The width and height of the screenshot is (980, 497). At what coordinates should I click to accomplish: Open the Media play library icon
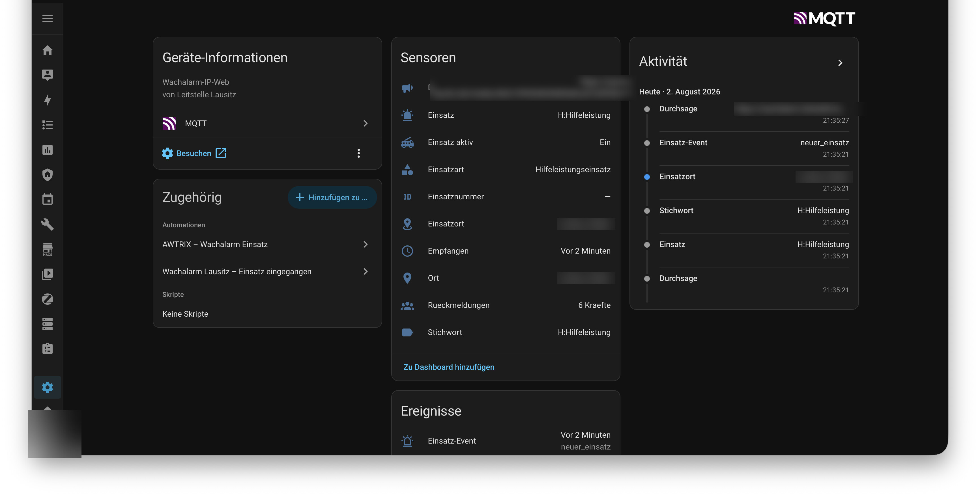click(47, 274)
